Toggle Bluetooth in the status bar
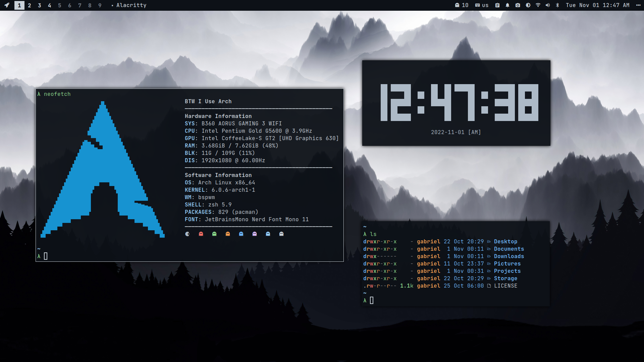The height and width of the screenshot is (362, 644). 557,5
